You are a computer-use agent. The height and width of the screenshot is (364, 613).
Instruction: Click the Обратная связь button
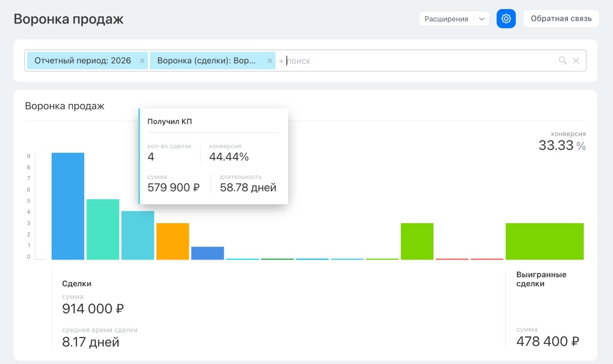point(561,19)
